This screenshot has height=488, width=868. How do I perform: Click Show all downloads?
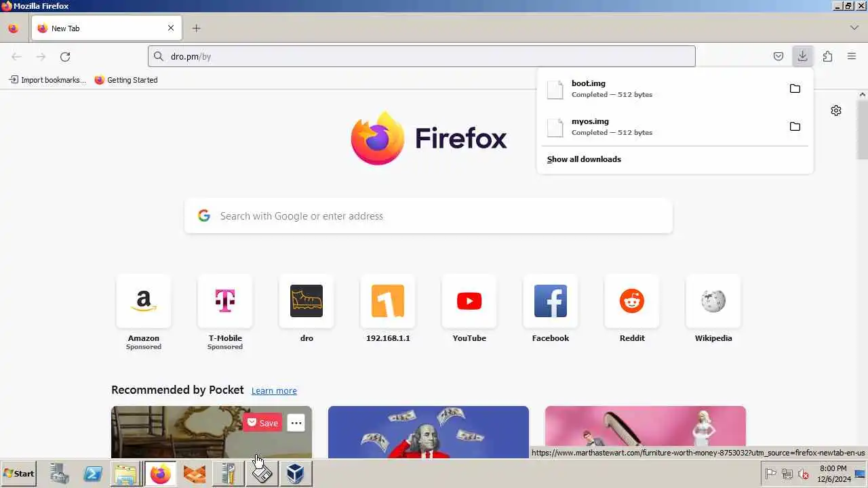click(584, 159)
